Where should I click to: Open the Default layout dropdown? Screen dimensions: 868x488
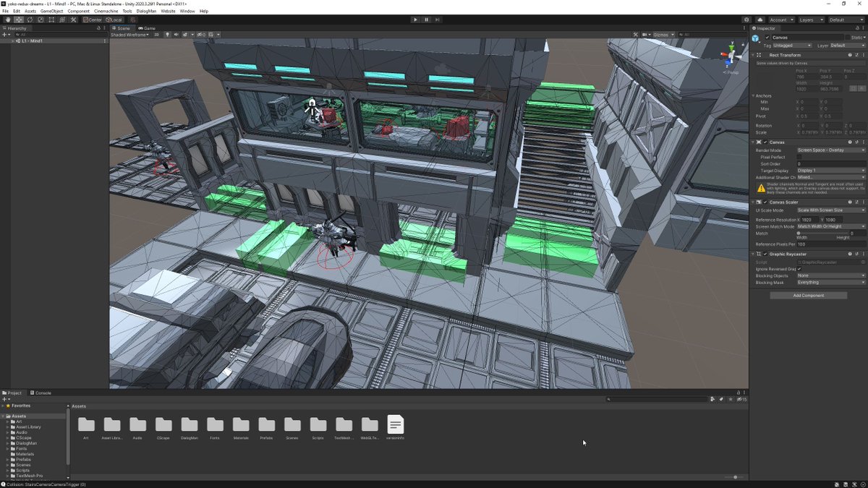coord(846,20)
